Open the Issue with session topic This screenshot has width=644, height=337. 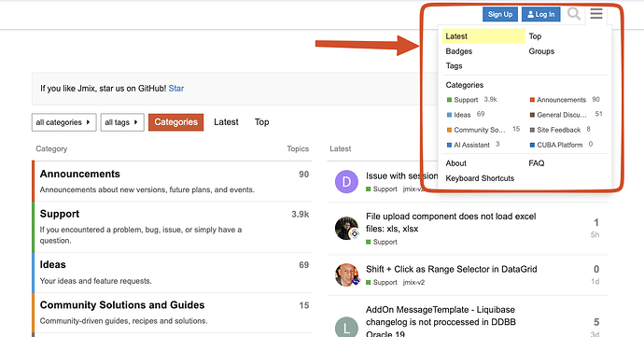[x=401, y=176]
